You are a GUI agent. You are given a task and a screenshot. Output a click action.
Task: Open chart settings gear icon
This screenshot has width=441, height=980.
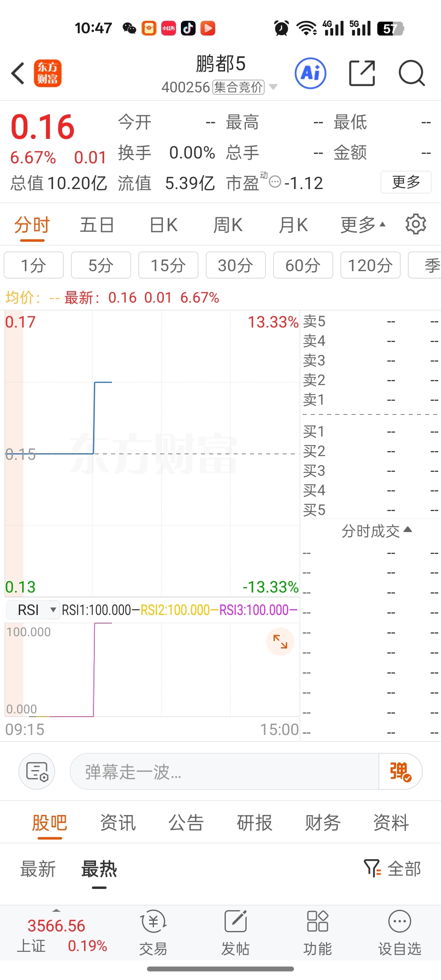coord(416,224)
